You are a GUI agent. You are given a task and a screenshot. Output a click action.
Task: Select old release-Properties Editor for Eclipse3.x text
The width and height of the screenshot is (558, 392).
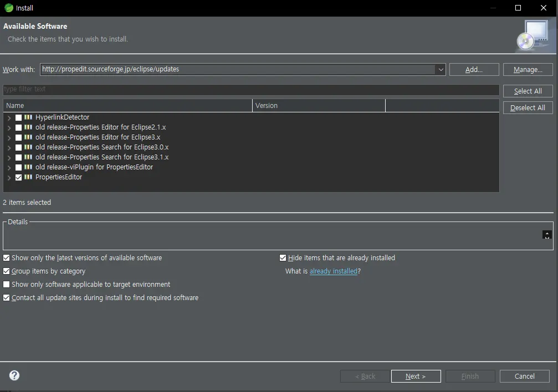[98, 137]
